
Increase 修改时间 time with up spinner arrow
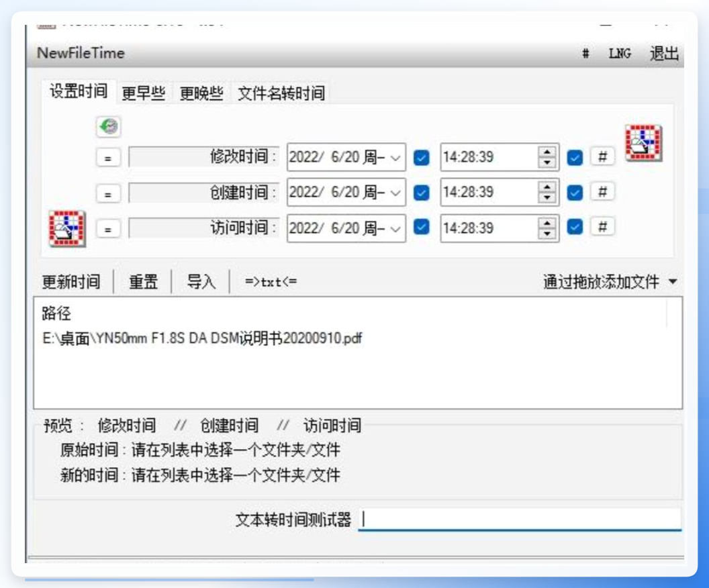(547, 152)
